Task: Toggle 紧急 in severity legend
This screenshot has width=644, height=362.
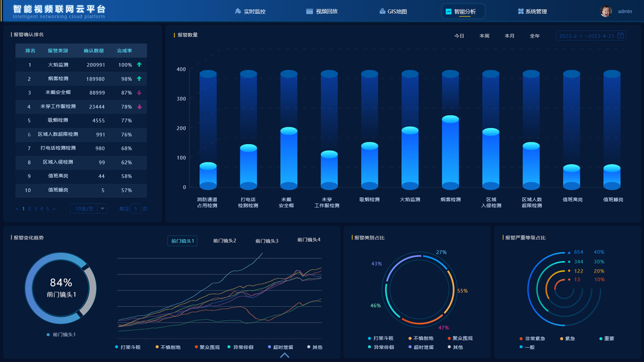Action: point(567,338)
